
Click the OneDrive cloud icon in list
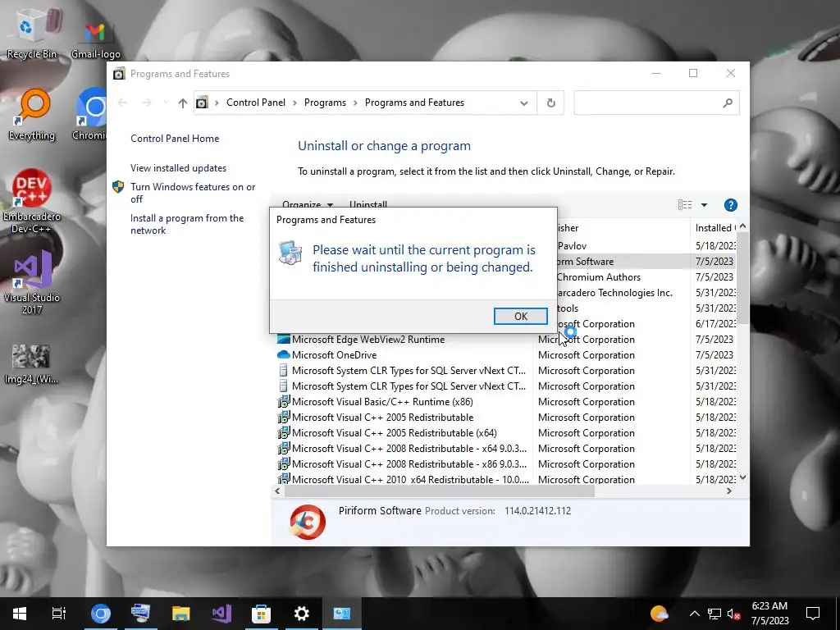[283, 354]
